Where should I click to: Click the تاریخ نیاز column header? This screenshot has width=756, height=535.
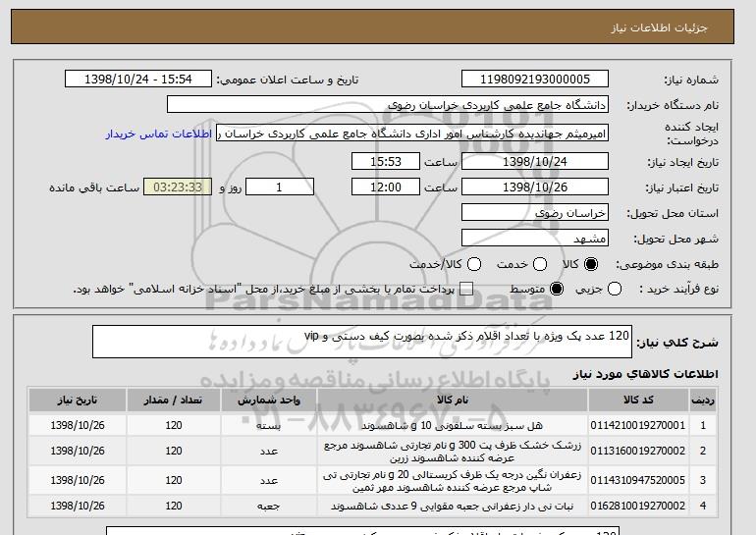click(78, 401)
